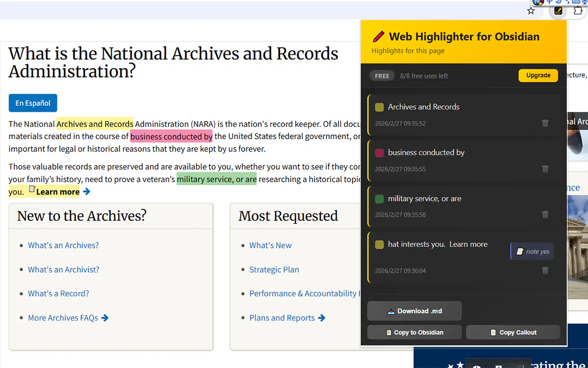Delete the 'hat interests you. Learn more' highlight
Viewport: 588px width, 368px height.
pyautogui.click(x=545, y=270)
